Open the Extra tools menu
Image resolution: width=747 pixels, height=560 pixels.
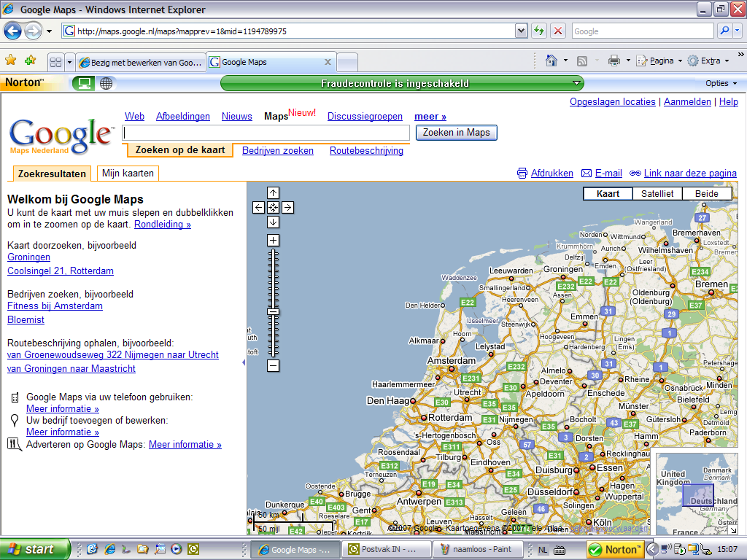[708, 61]
